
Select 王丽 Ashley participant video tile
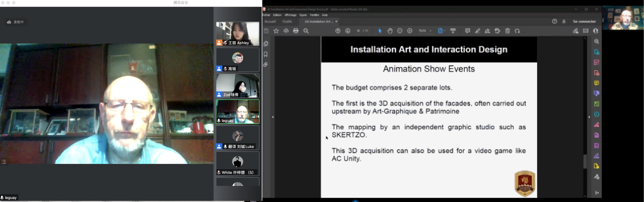238,34
